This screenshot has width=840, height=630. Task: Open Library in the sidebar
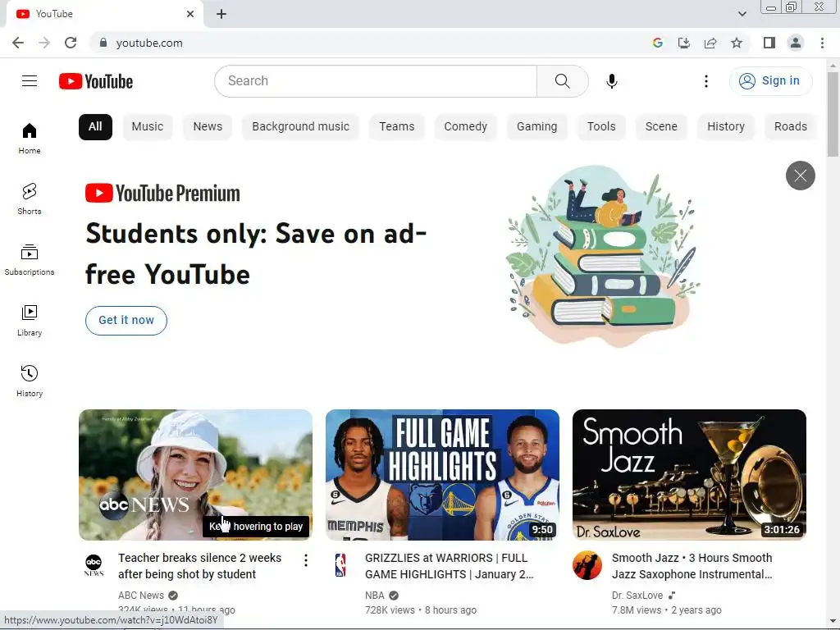pos(30,320)
